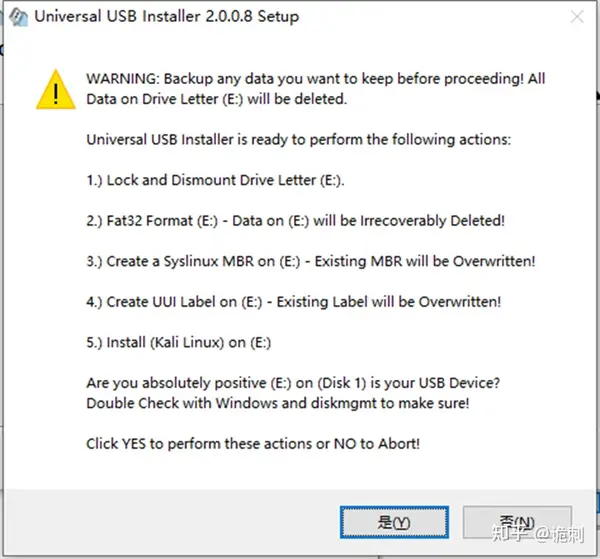
Task: Click the "WARNING: Backup any data" text line
Action: [x=316, y=78]
